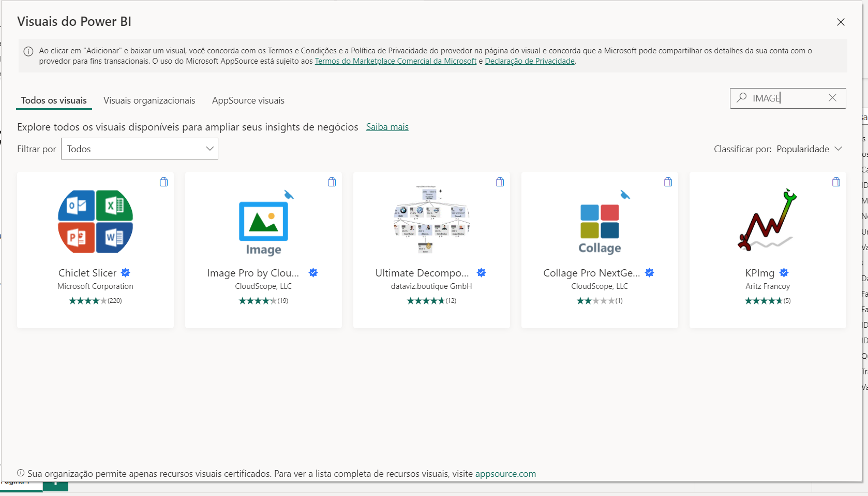Viewport: 868px width, 496px height.
Task: Switch to AppSource visuais tab
Action: (248, 100)
